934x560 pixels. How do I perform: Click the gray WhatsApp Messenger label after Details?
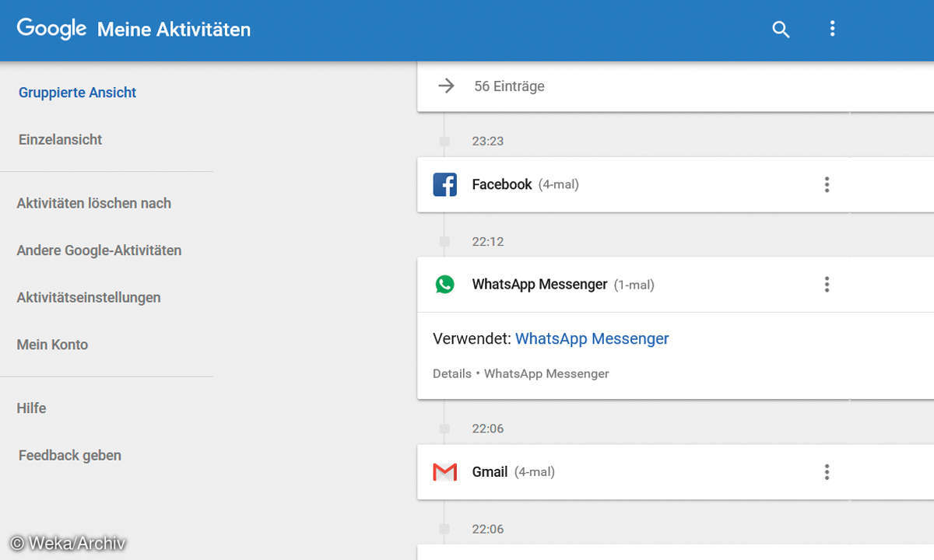tap(546, 373)
